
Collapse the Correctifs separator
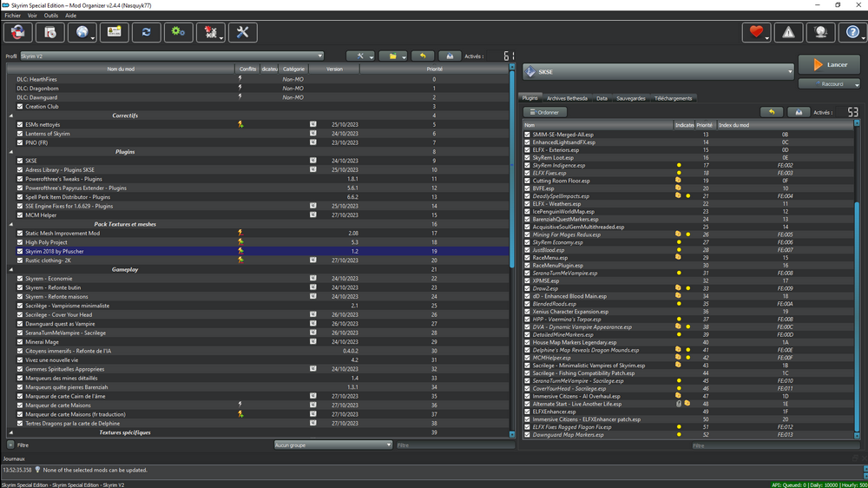point(11,115)
